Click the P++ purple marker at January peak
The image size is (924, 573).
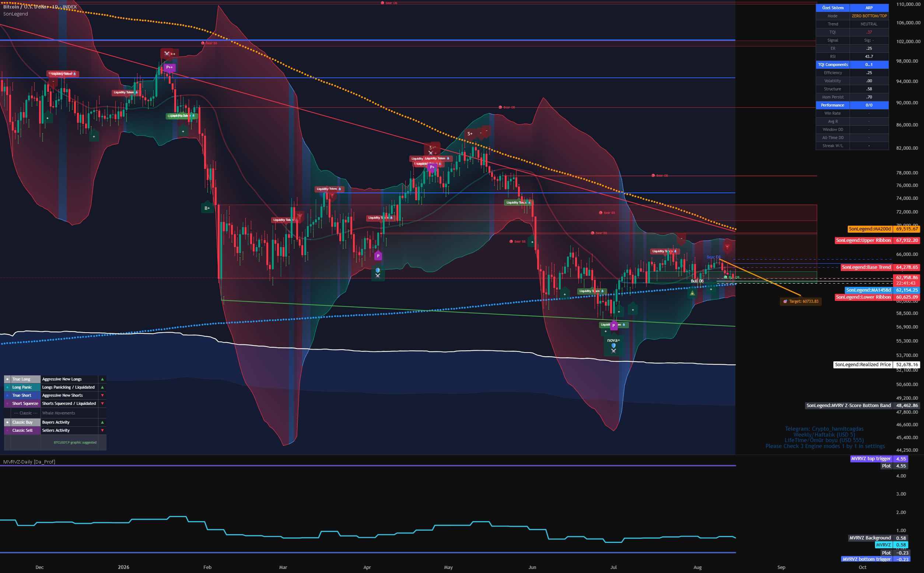tap(169, 67)
